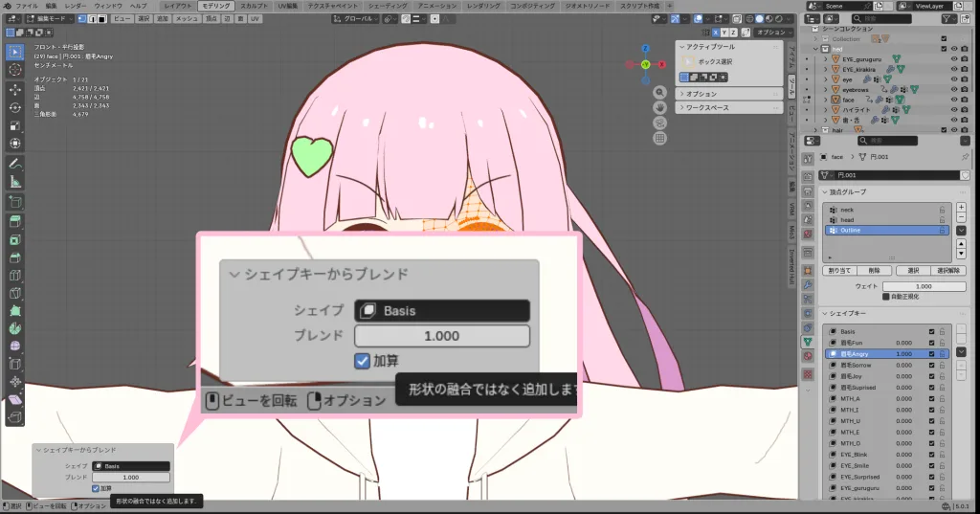
Task: Switch to the UV編集 workspace tab
Action: click(x=287, y=6)
